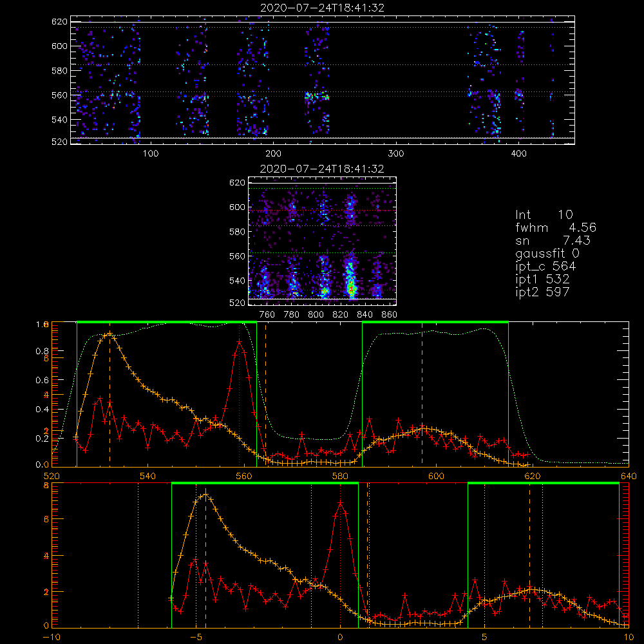Click x-axis label 640 of the third plot
This screenshot has width=644, height=644.
tap(629, 477)
